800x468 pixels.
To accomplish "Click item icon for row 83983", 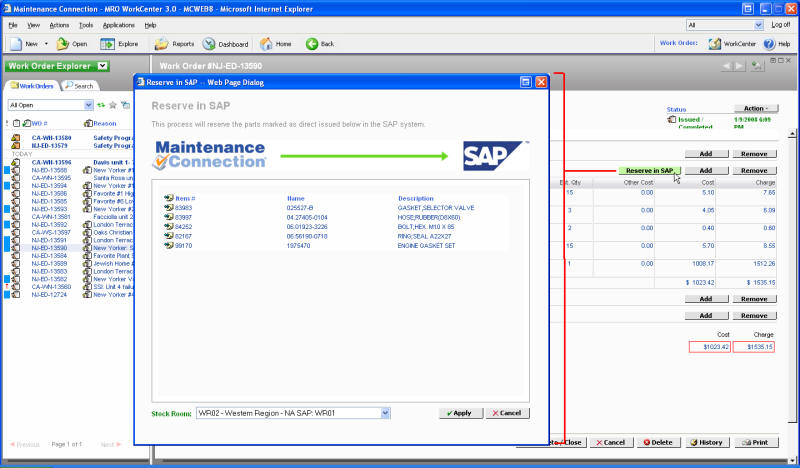I will pos(169,208).
